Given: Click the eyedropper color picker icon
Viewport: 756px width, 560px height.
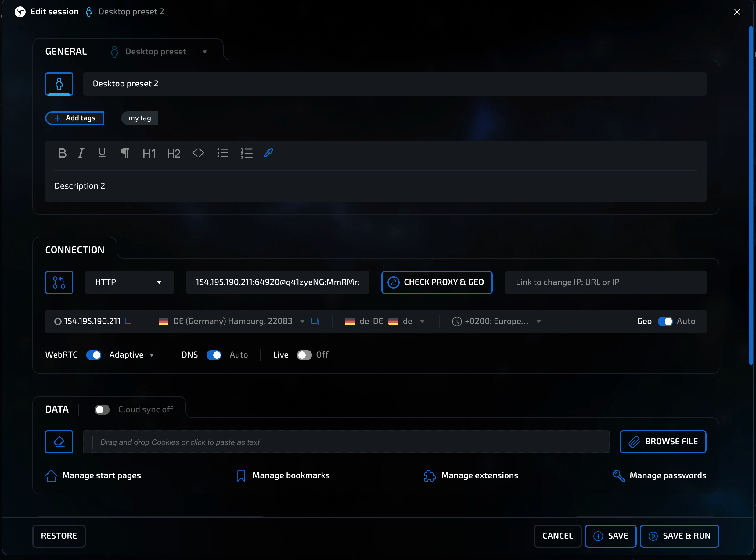Looking at the screenshot, I should click(x=268, y=153).
